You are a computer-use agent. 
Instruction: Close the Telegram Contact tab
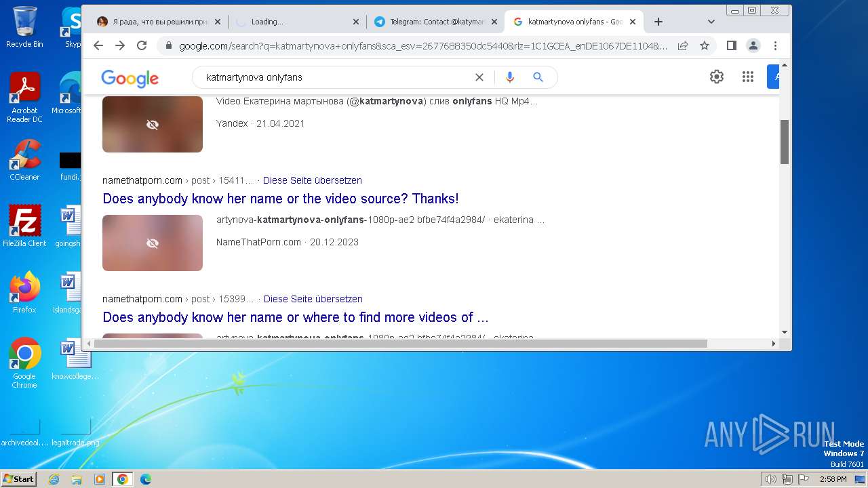tap(494, 22)
